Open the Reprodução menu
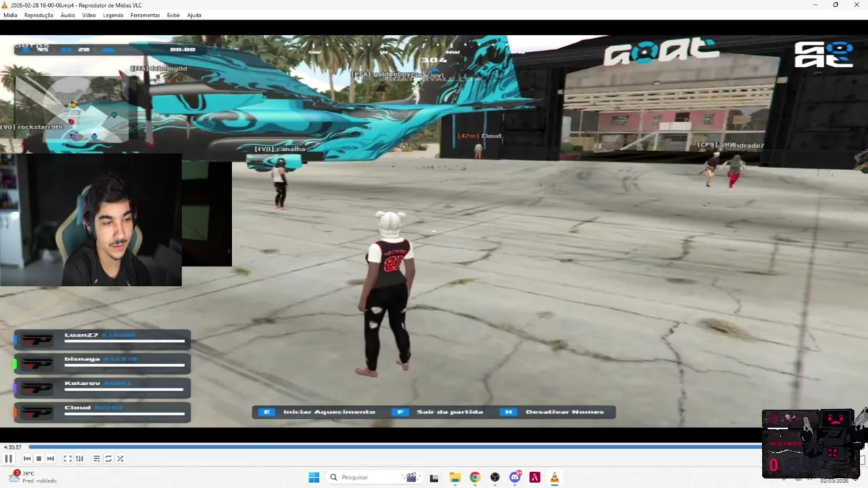Image resolution: width=868 pixels, height=488 pixels. coord(39,15)
